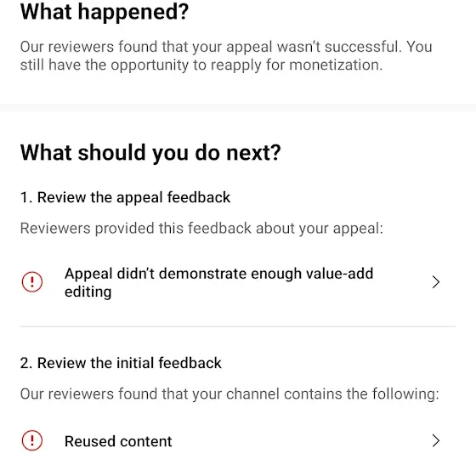Click the text 'Our reviewers found that your channel contains'

[182, 394]
